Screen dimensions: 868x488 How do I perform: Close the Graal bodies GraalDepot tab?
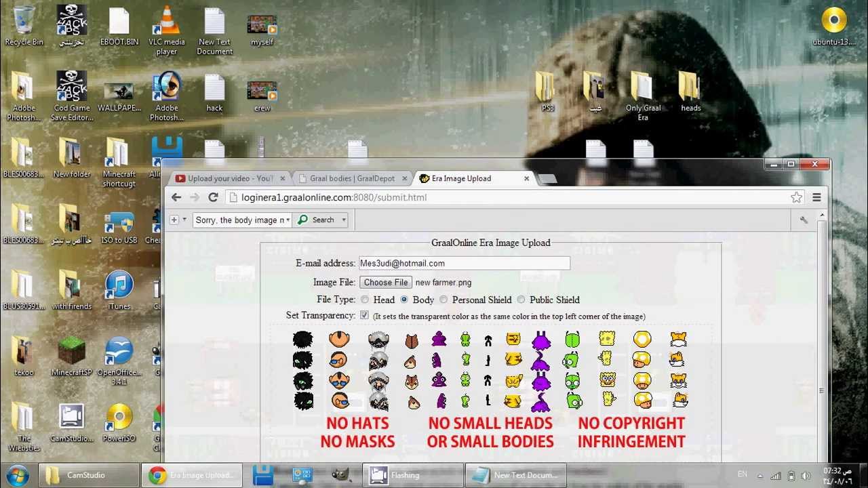[404, 178]
